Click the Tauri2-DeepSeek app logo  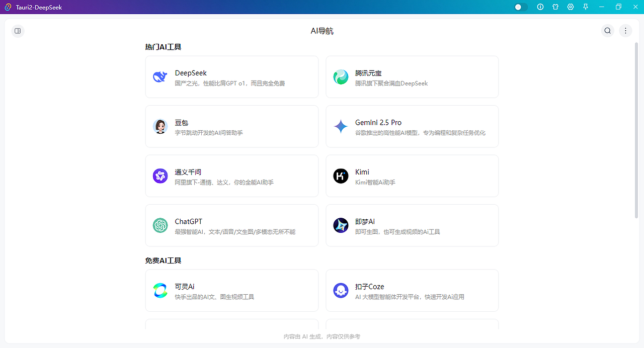[x=8, y=7]
